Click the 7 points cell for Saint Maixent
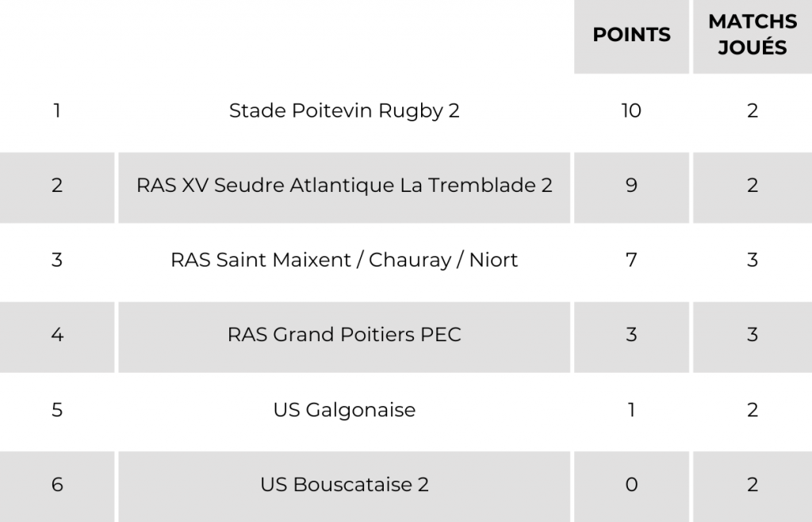 [x=631, y=260]
